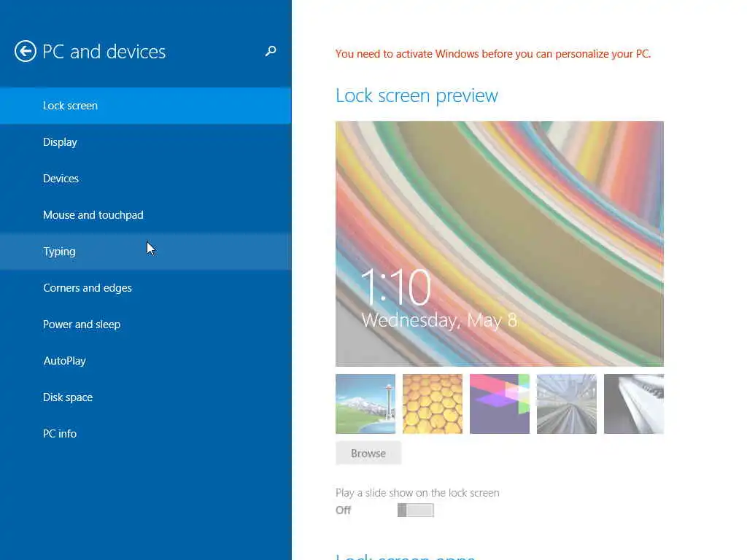
Task: Click the PC and devices heading
Action: click(104, 52)
